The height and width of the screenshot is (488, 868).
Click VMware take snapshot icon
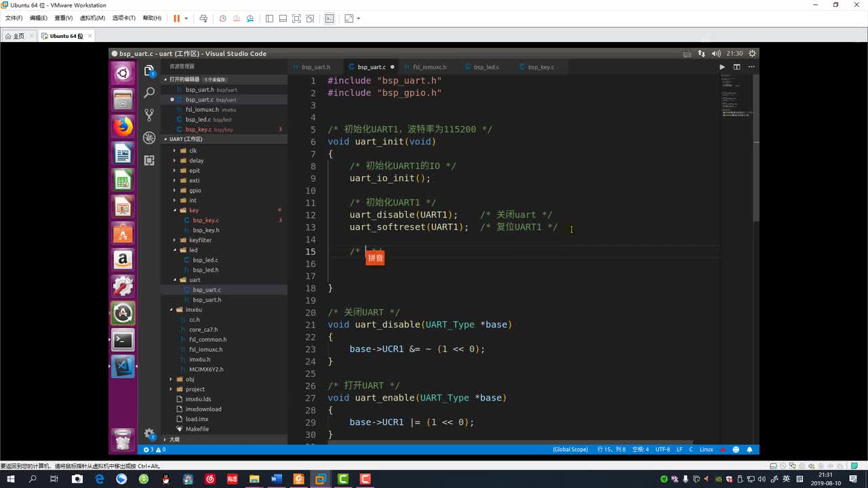coord(222,18)
